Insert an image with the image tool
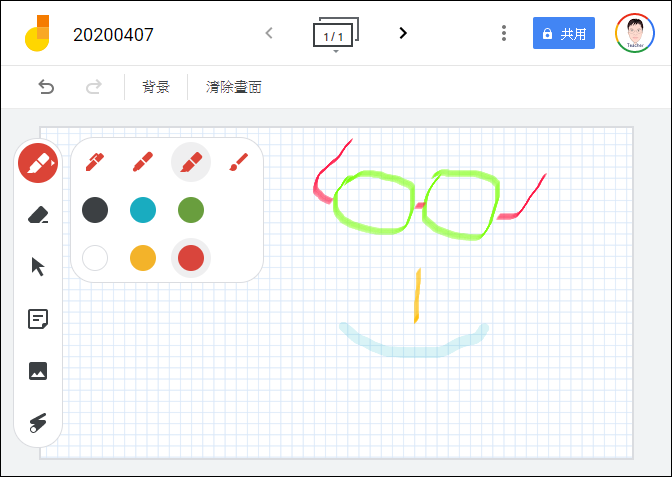This screenshot has width=672, height=477. click(x=38, y=371)
